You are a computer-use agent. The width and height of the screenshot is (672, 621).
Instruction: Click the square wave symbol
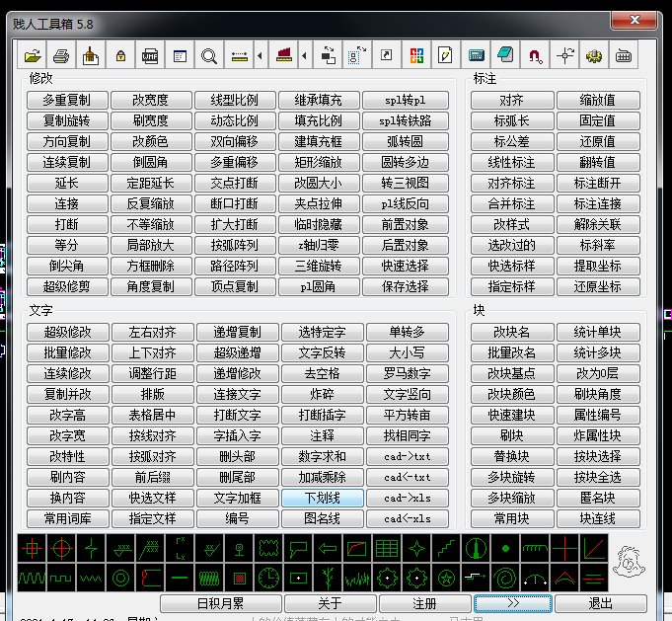(61, 579)
